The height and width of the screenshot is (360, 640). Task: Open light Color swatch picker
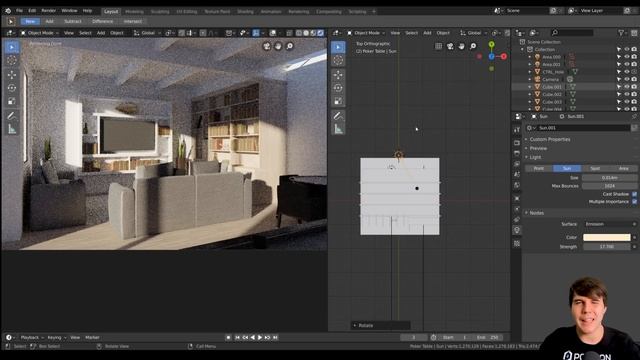pos(607,237)
